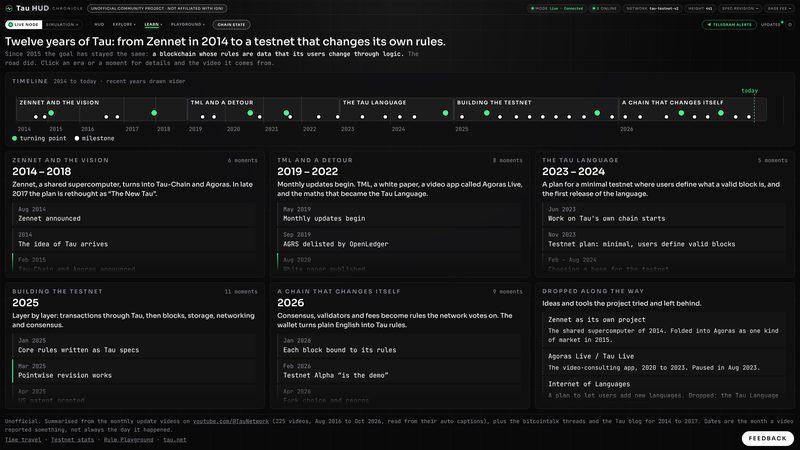
Task: Click the green turning point between 2017 and 2018
Action: point(154,113)
